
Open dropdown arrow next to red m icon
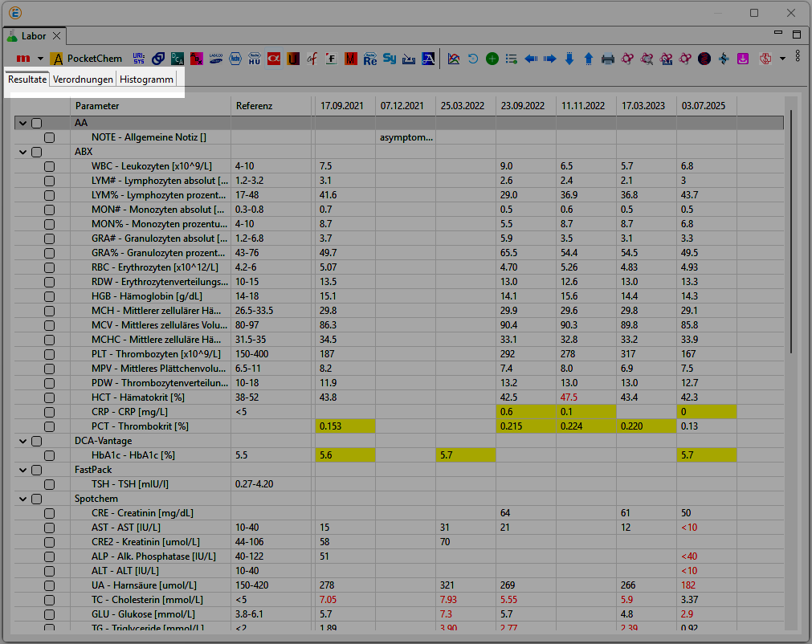(x=40, y=59)
